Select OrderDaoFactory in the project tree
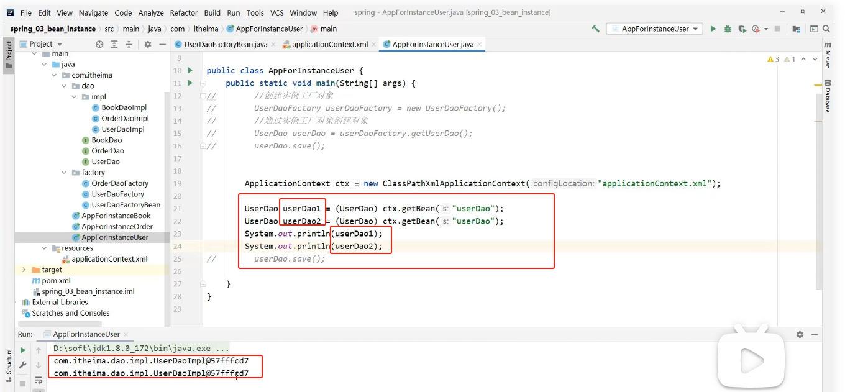Viewport: 868px width, 392px height. 120,183
